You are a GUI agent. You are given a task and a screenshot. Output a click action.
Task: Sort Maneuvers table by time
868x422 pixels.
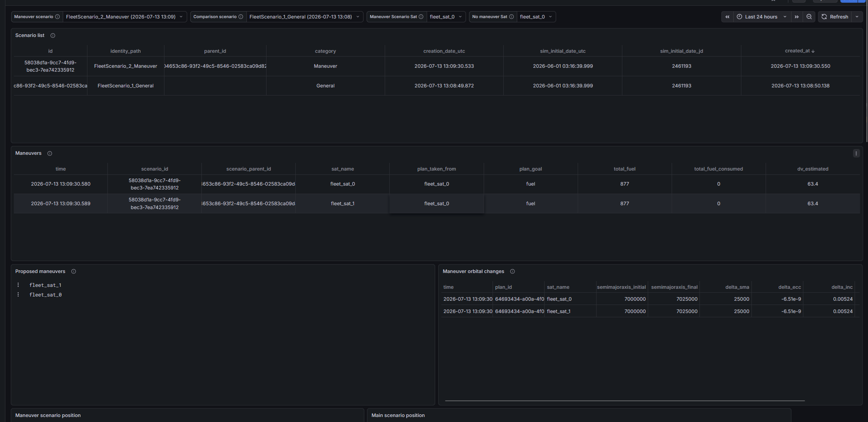click(60, 169)
